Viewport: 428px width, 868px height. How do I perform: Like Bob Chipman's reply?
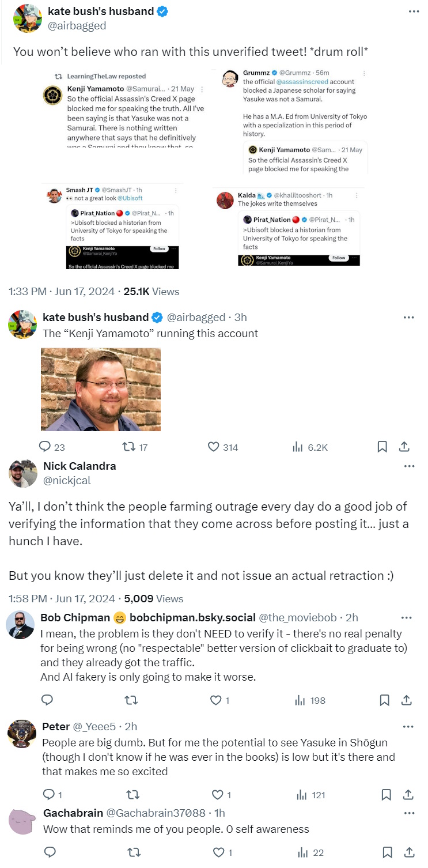(216, 700)
